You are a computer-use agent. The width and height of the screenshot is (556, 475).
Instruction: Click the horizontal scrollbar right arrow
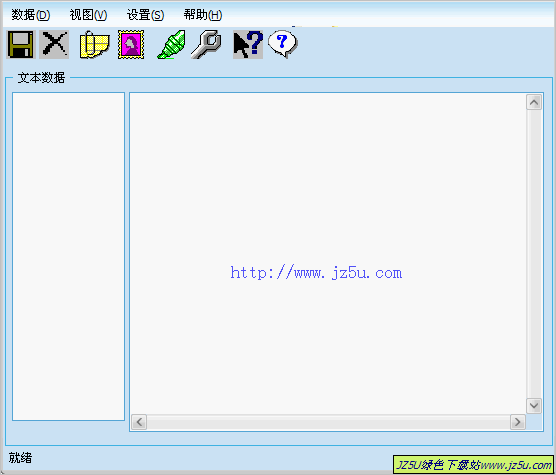point(518,422)
